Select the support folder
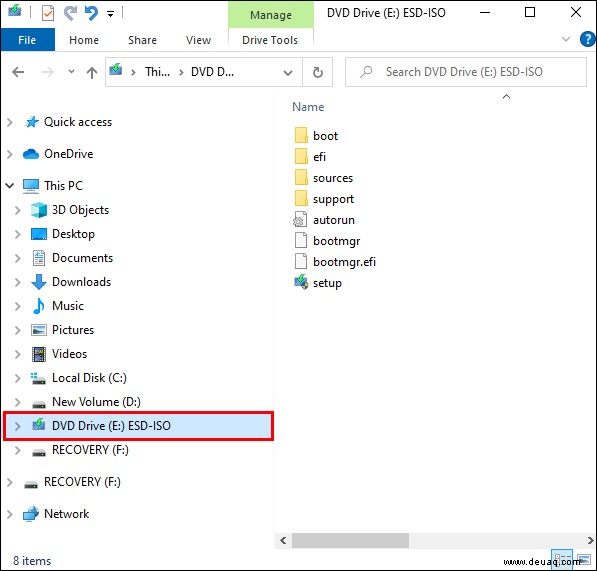 [333, 199]
